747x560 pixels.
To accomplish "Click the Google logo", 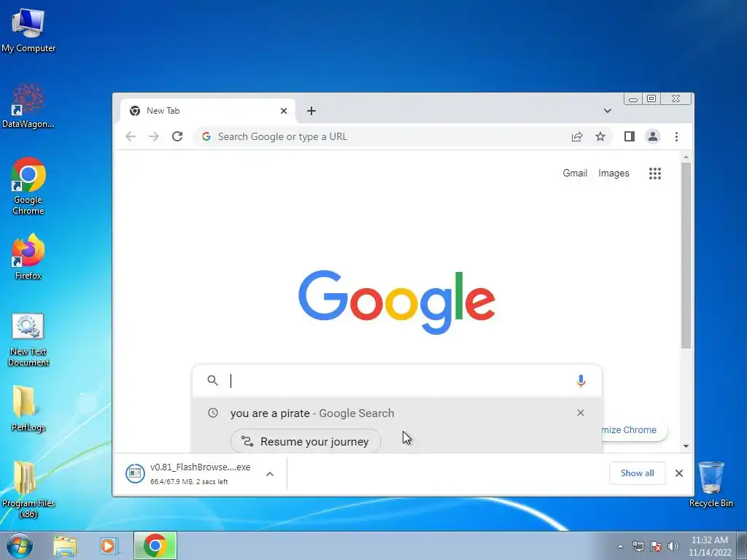I will (x=396, y=301).
